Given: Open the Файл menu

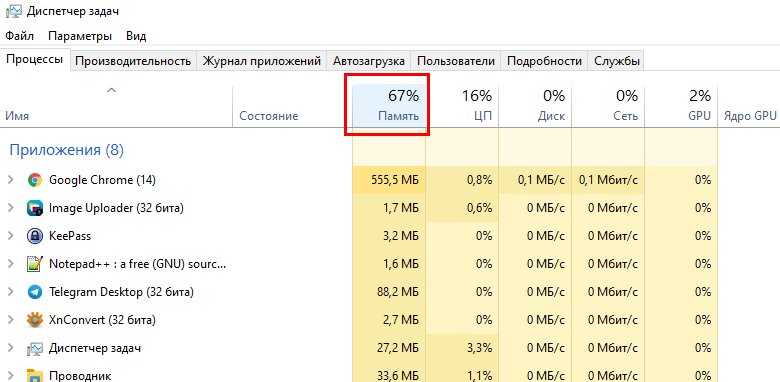Looking at the screenshot, I should coord(20,36).
